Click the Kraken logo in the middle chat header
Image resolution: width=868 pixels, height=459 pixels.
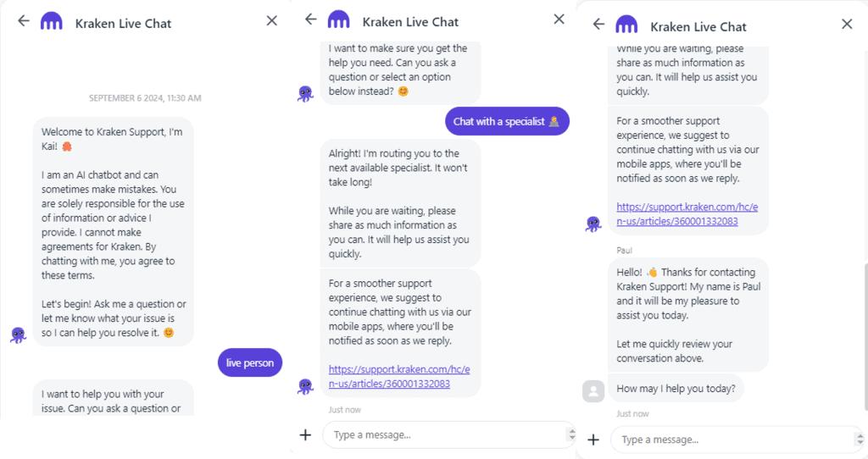coord(338,20)
